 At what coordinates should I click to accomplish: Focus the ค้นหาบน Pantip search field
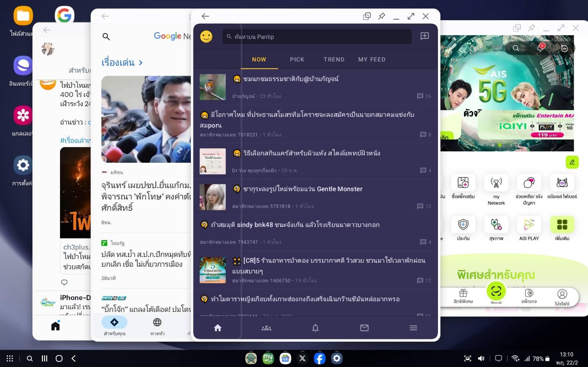click(317, 37)
